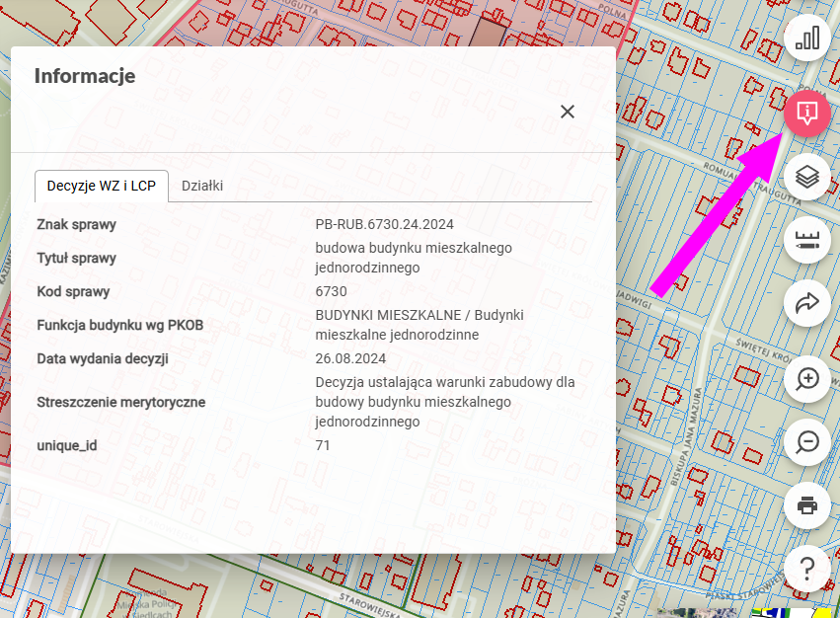The height and width of the screenshot is (618, 840).
Task: Zoom in using the magnifier plus
Action: [807, 378]
